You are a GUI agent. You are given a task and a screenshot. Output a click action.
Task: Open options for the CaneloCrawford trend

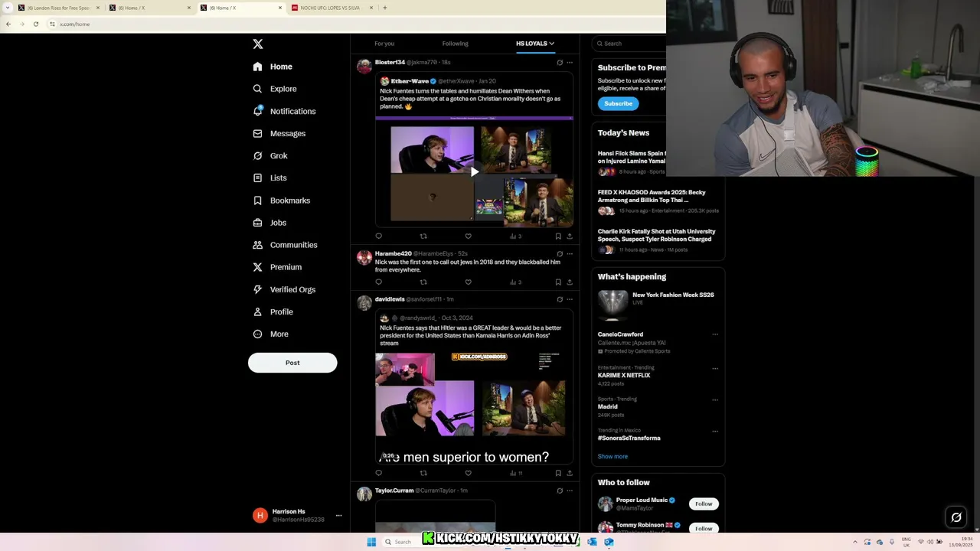(715, 334)
